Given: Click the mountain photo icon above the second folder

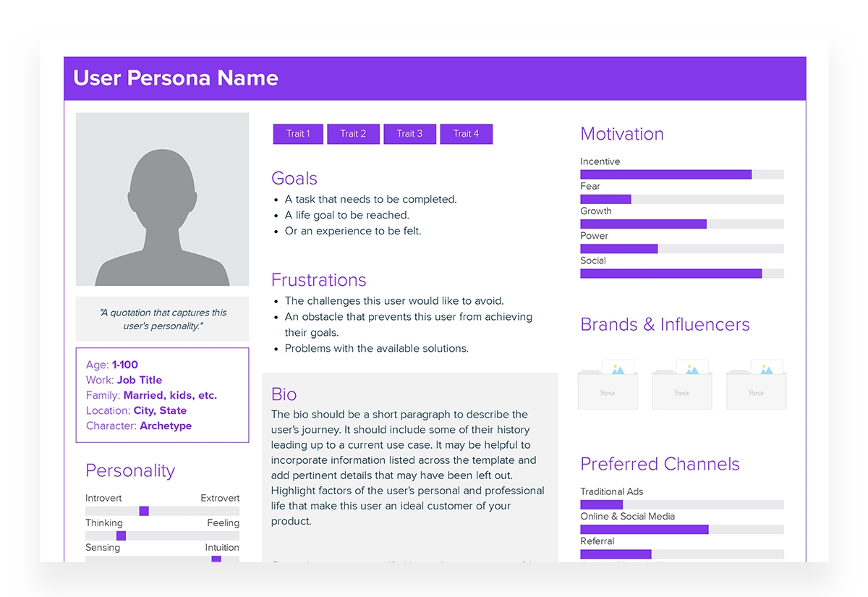Looking at the screenshot, I should tap(692, 369).
